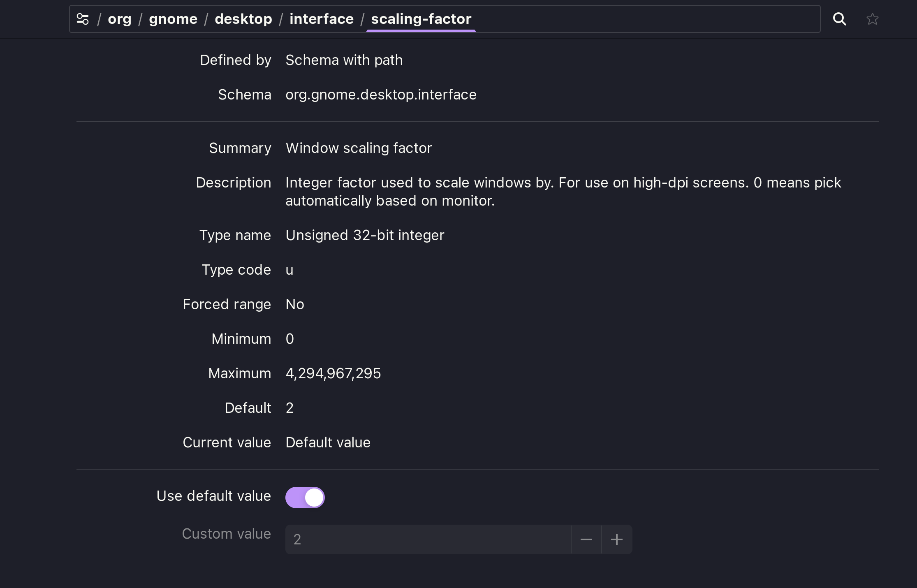This screenshot has width=917, height=588.
Task: Navigate to org in path bar
Action: coord(119,19)
